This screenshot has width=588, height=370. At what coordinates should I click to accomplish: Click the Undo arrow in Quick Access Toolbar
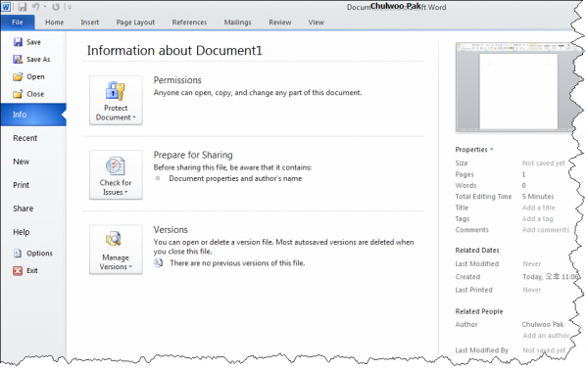tap(36, 7)
